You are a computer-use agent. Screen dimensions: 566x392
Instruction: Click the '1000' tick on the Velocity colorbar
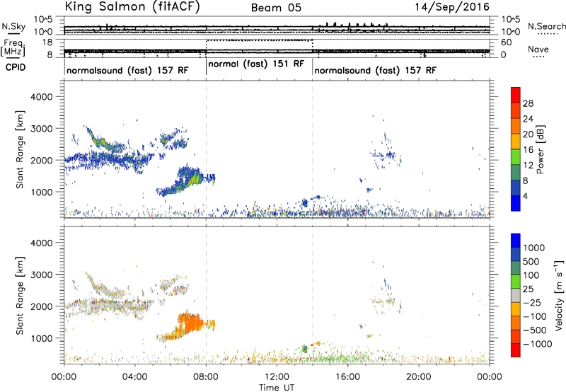[x=533, y=248]
